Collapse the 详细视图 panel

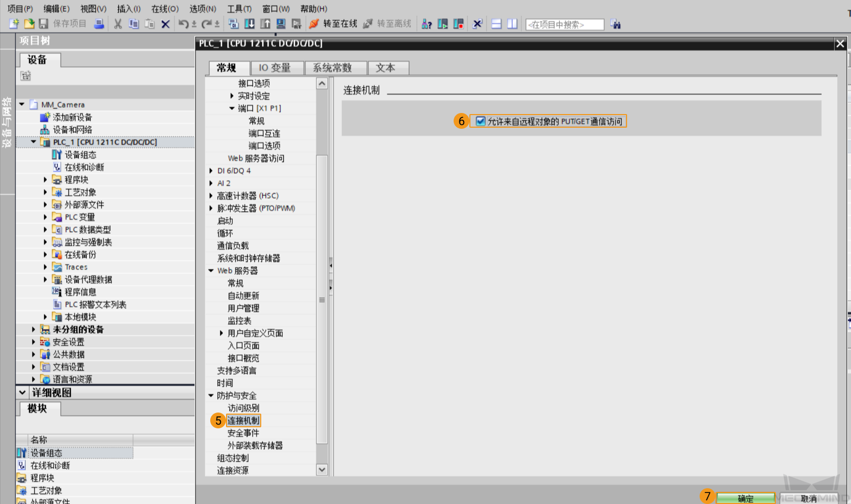click(22, 392)
